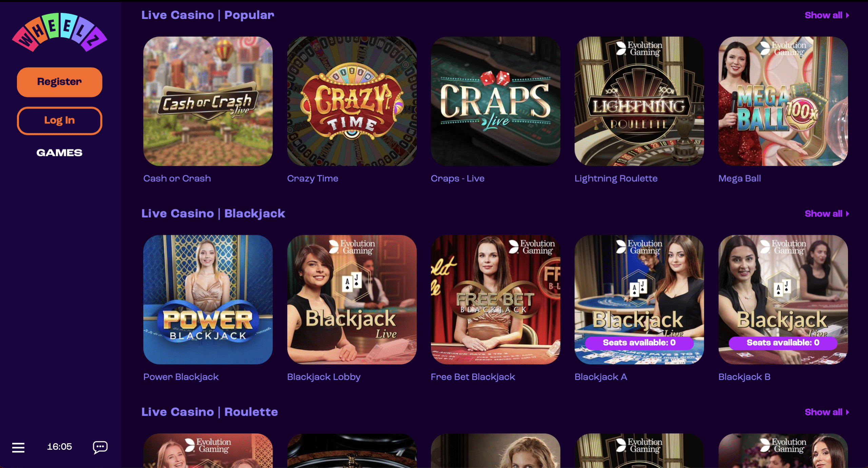Select the Blackjack A table thumbnail

[639, 300]
